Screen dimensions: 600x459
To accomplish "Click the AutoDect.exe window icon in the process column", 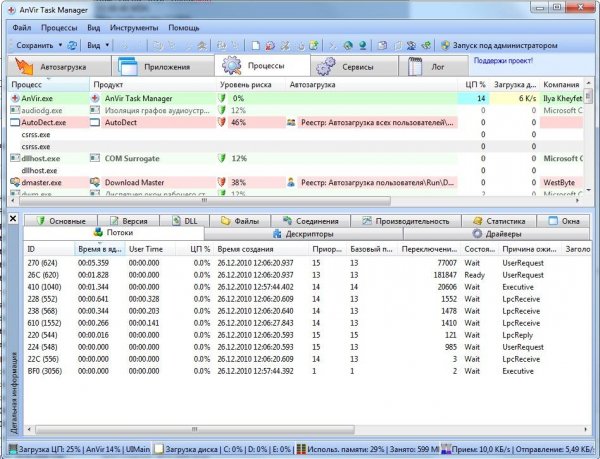I will (15, 122).
